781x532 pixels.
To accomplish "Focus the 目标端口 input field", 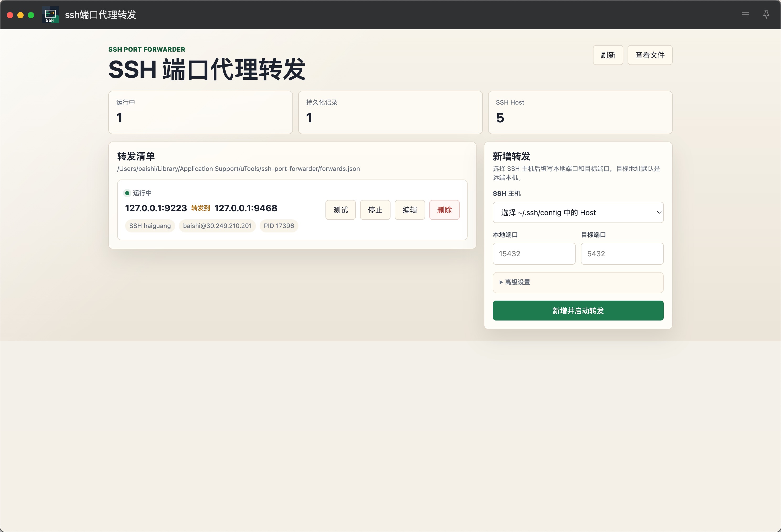I will tap(622, 254).
